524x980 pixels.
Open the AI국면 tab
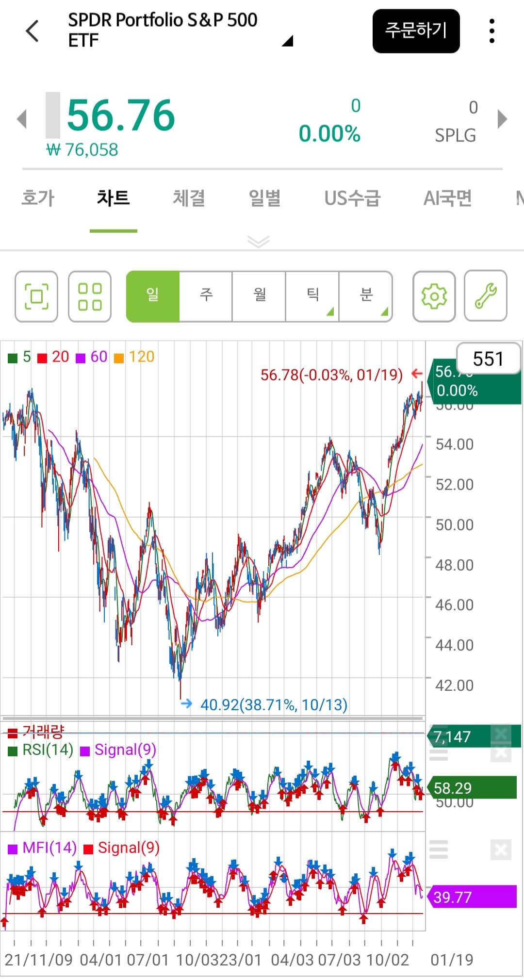tap(447, 198)
